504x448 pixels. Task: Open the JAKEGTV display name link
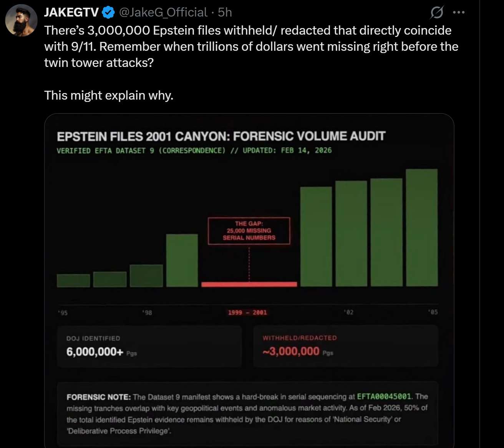coord(71,13)
